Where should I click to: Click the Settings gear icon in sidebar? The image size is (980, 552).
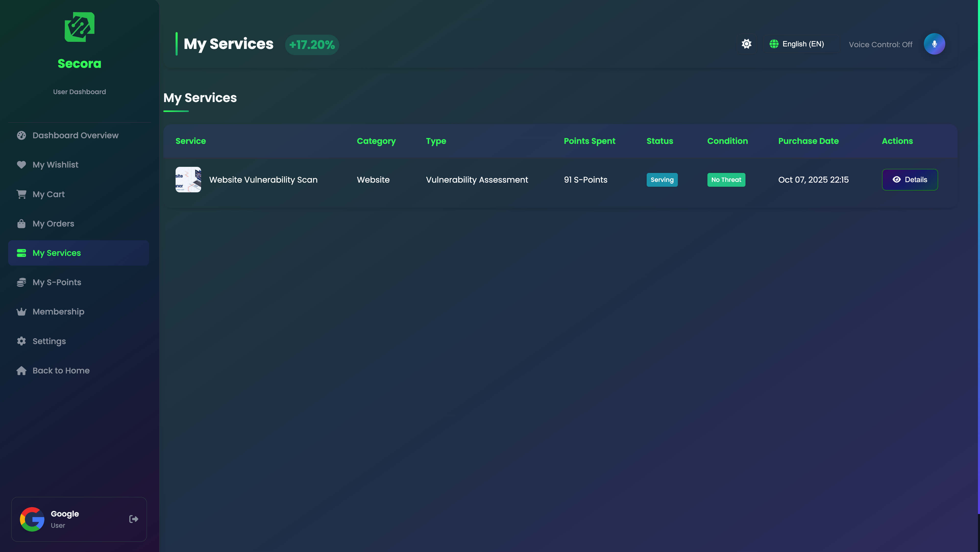[21, 341]
